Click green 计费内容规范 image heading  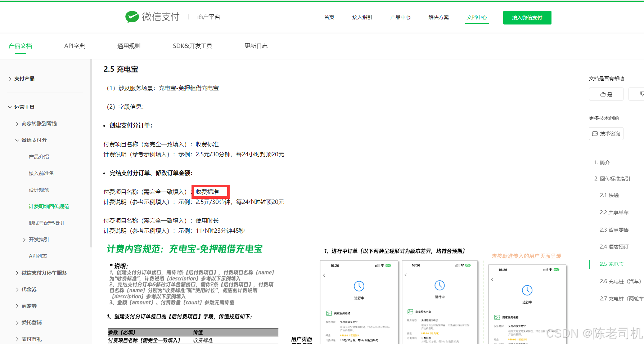tap(185, 249)
